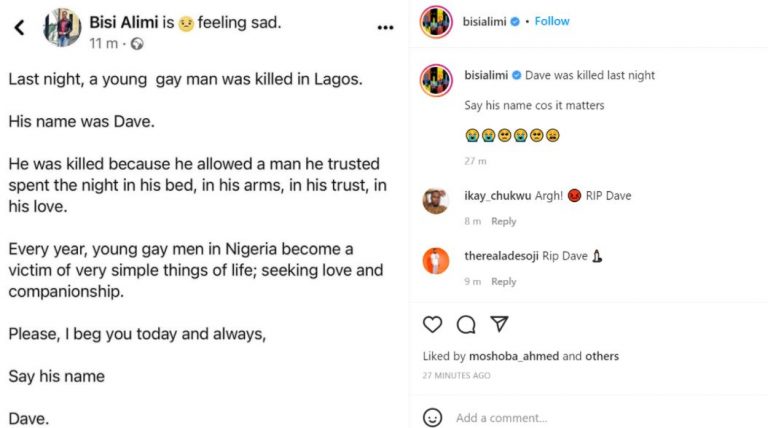The height and width of the screenshot is (428, 768).
Task: Click the Follow button beside bisialimi
Action: coord(552,21)
